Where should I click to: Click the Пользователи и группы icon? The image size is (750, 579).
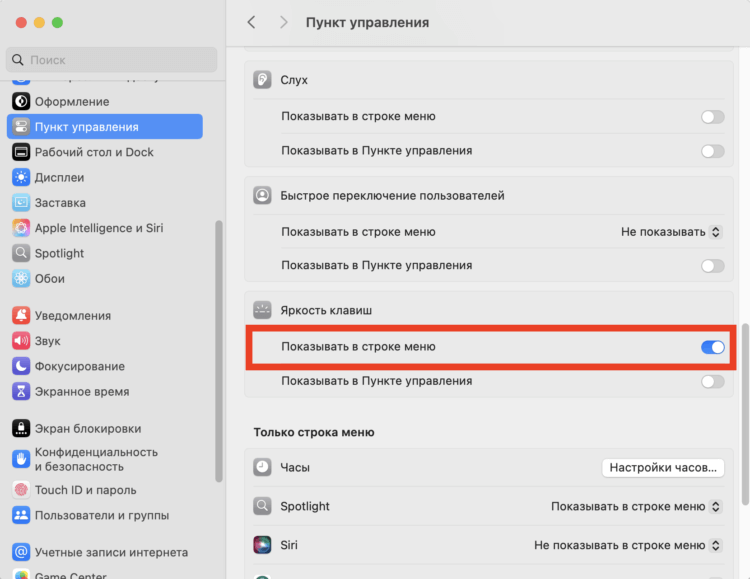click(21, 515)
